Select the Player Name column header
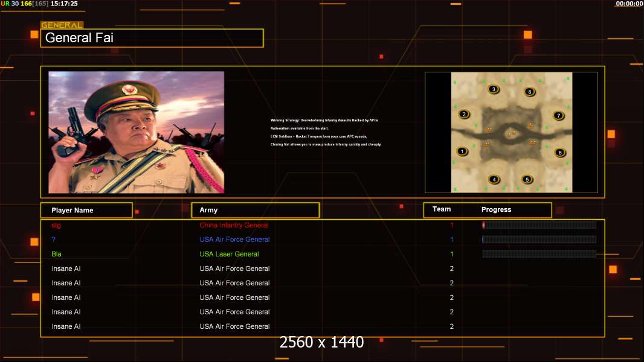The width and height of the screenshot is (644, 362). click(86, 211)
